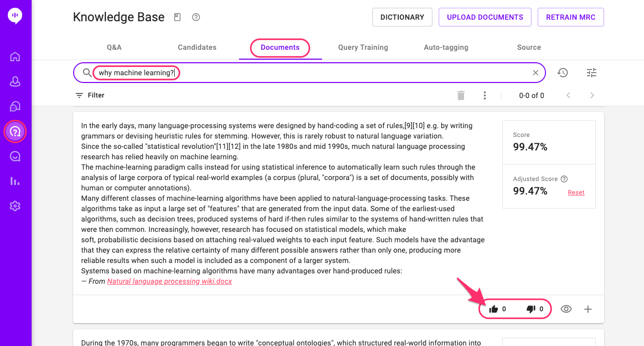The width and height of the screenshot is (644, 346).
Task: Click the RETRAIN MRC button
Action: point(571,17)
